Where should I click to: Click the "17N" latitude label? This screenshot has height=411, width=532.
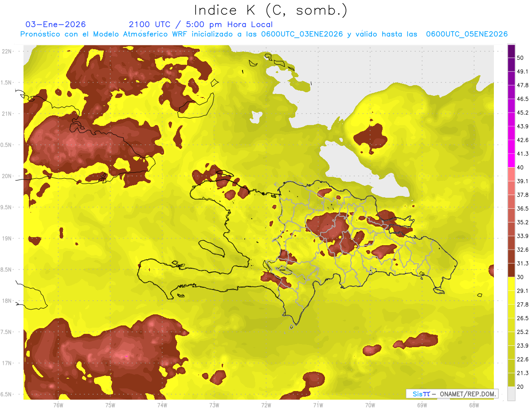pos(8,363)
